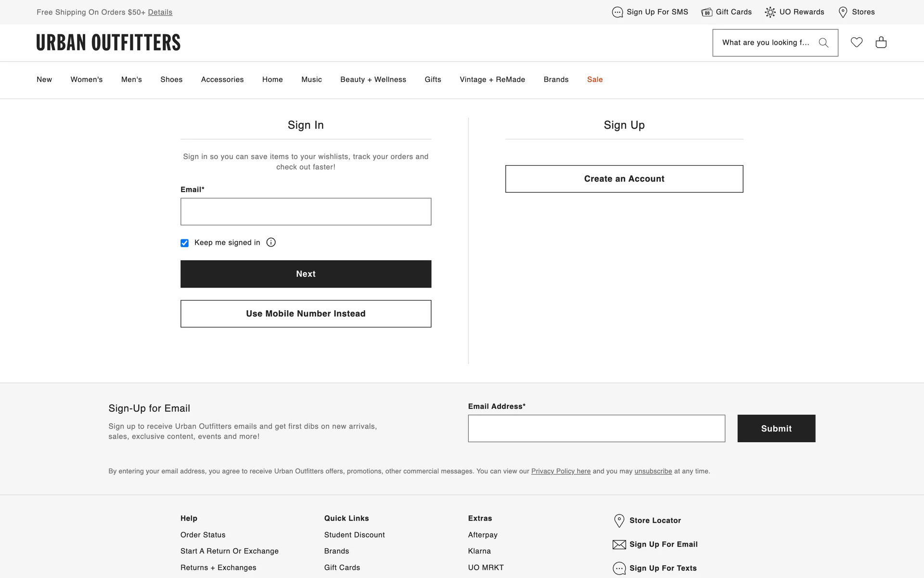
Task: Open the Privacy Policy here link
Action: click(x=561, y=471)
